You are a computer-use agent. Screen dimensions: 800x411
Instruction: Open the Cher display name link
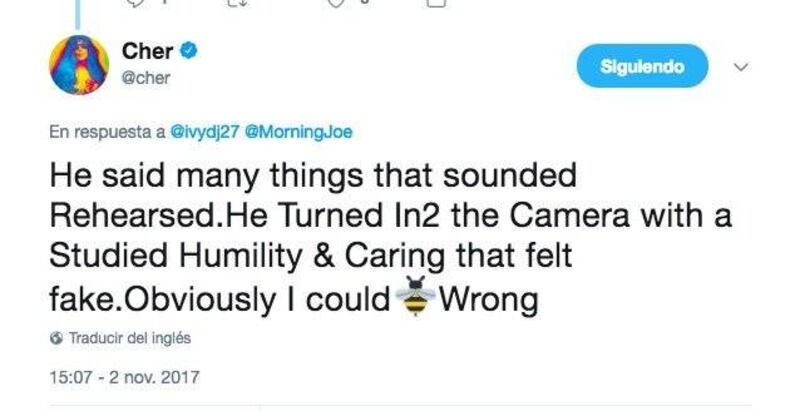[x=147, y=52]
